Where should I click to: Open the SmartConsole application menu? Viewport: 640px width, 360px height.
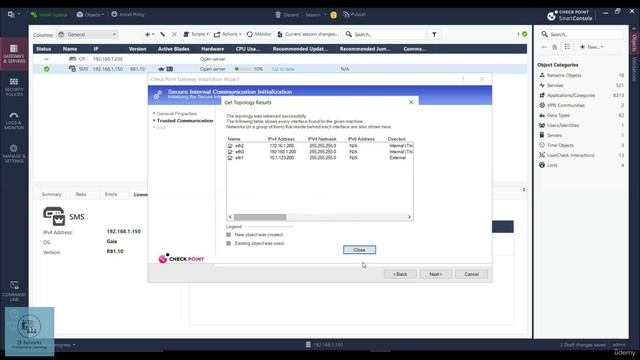(13, 14)
